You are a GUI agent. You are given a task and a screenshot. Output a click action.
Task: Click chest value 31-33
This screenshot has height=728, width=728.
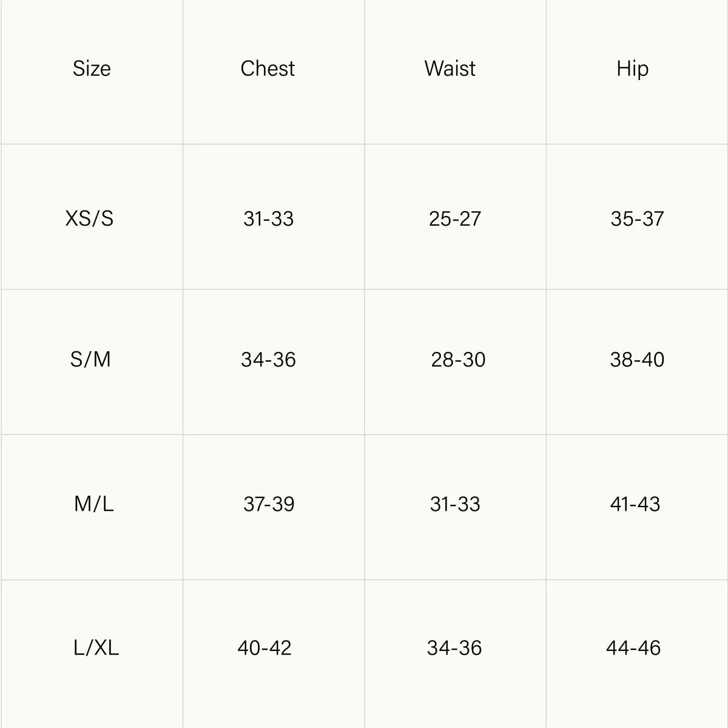tap(268, 218)
